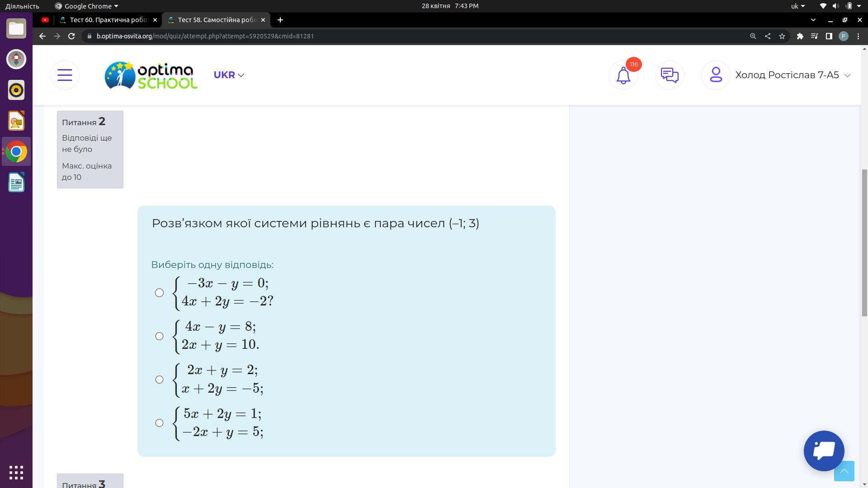Click the user profile avatar icon
This screenshot has height=488, width=868.
(716, 75)
